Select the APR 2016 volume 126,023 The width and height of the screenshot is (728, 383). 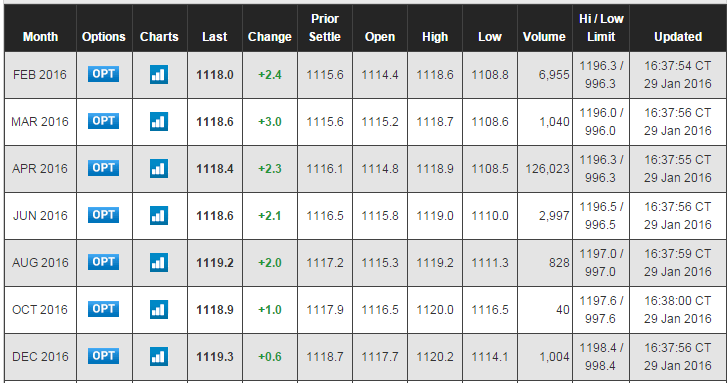(547, 169)
